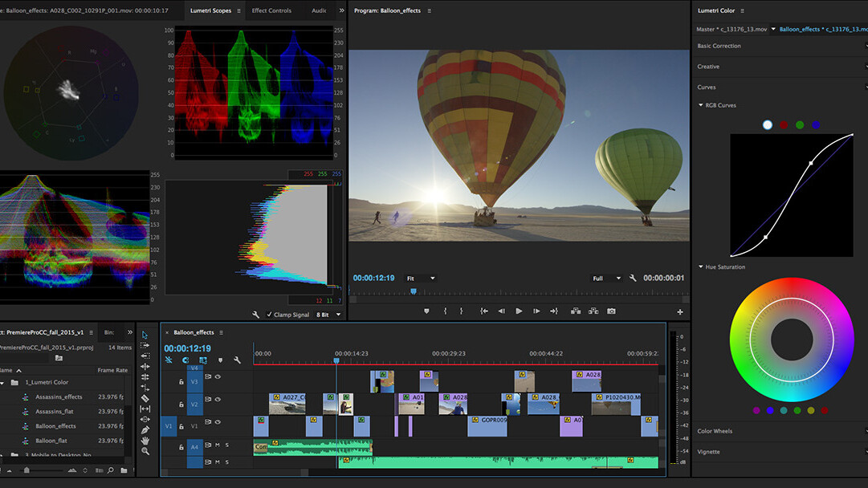Open the Fit zoom level dropdown
Image resolution: width=868 pixels, height=488 pixels.
421,278
